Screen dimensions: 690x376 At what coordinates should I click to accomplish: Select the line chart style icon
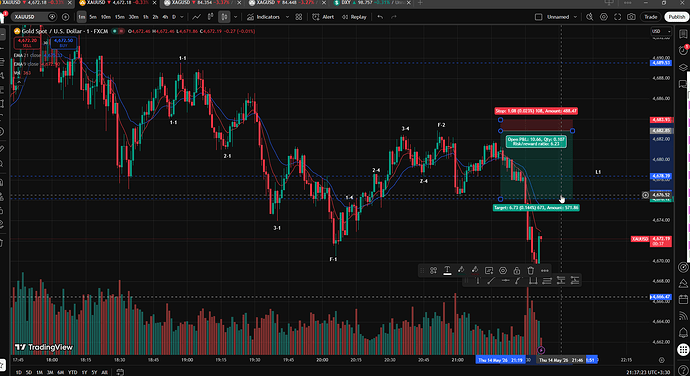click(196, 17)
